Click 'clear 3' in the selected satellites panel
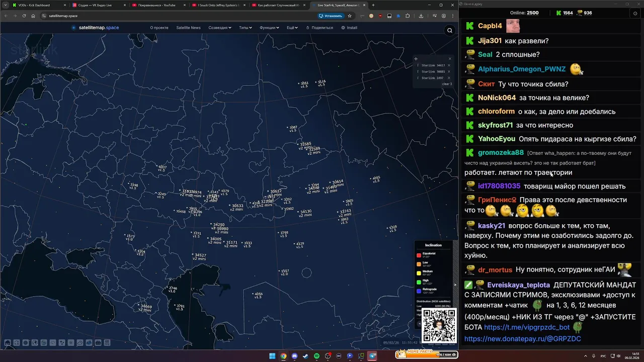The height and width of the screenshot is (362, 644). point(447,84)
